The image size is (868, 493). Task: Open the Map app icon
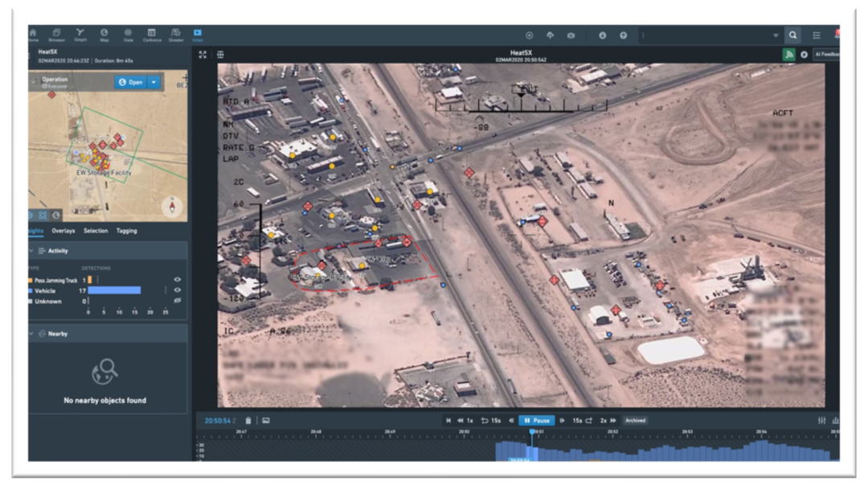click(104, 35)
